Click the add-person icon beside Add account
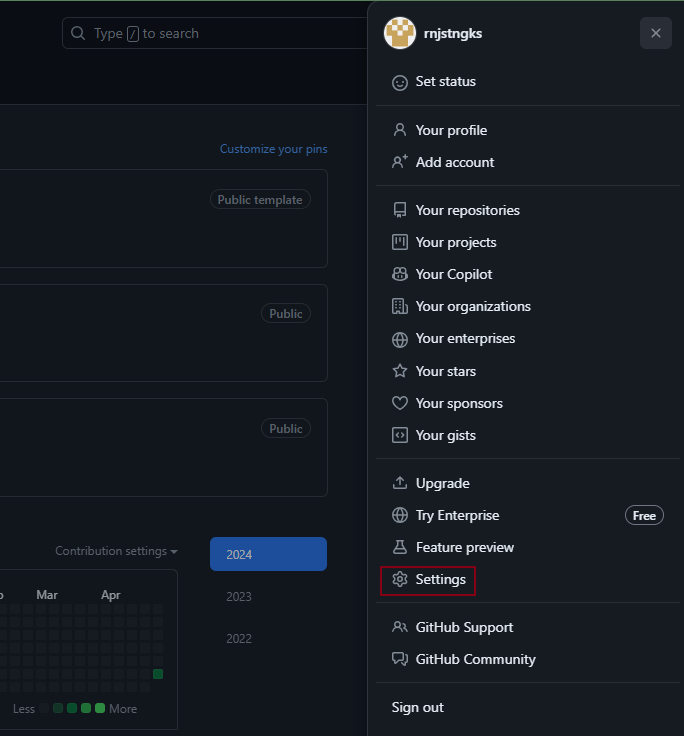Viewport: 684px width, 736px height. click(x=400, y=162)
